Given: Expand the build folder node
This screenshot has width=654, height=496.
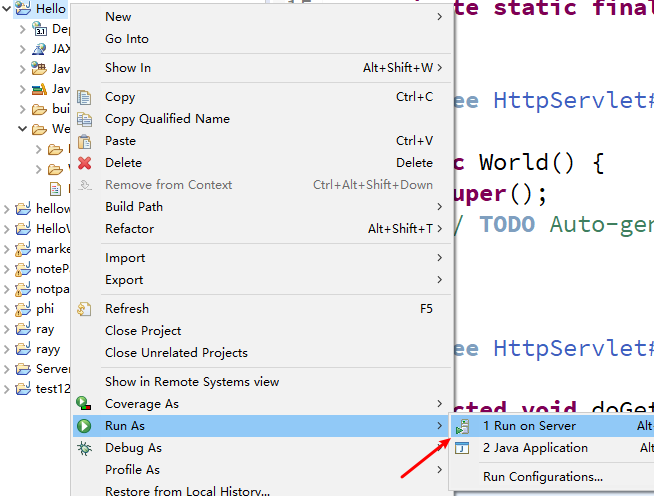Looking at the screenshot, I should (x=23, y=109).
